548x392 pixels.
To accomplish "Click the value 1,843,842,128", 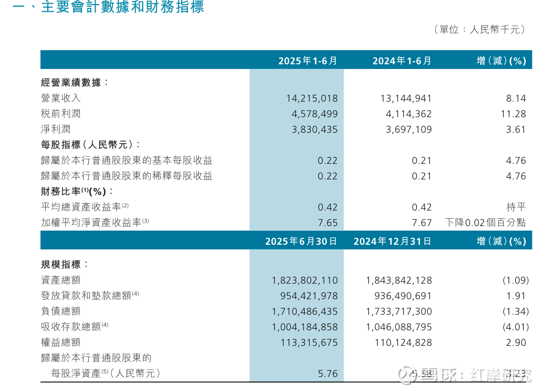I will tap(399, 281).
